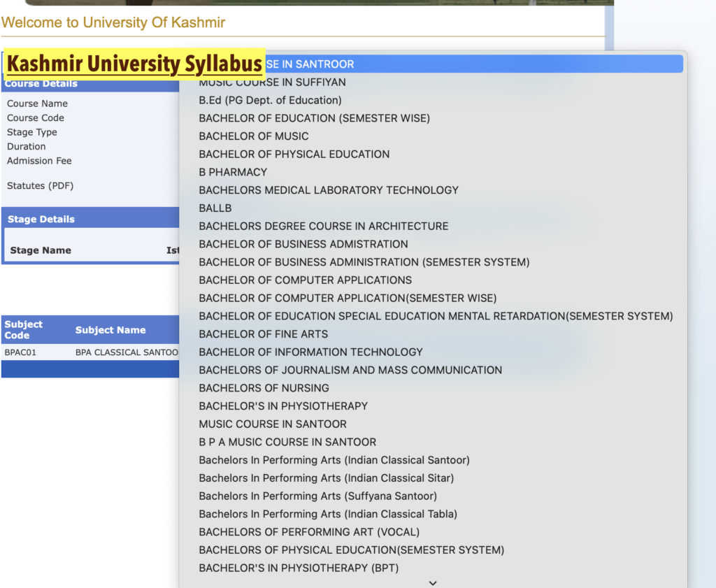Viewport: 716px width, 588px height.
Task: Click the Duration label
Action: (26, 147)
